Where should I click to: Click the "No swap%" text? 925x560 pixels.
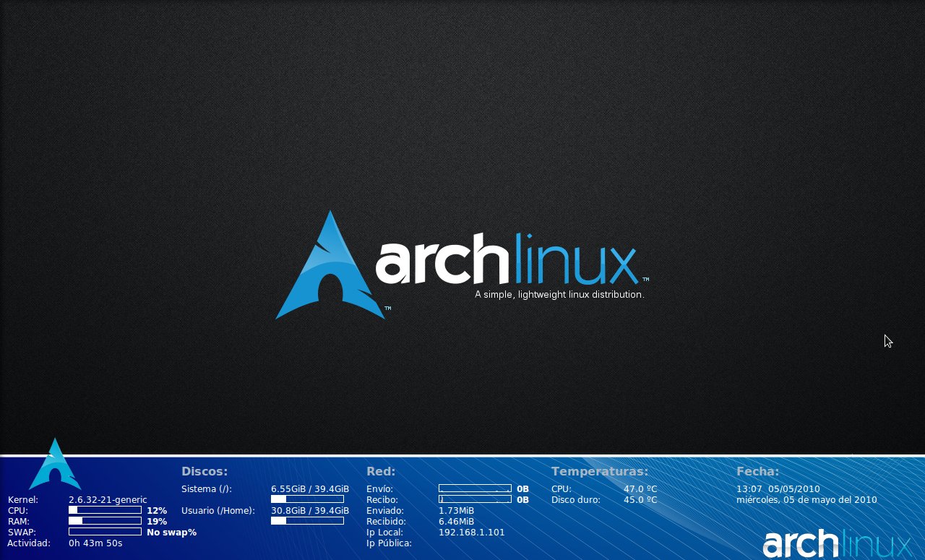(171, 533)
